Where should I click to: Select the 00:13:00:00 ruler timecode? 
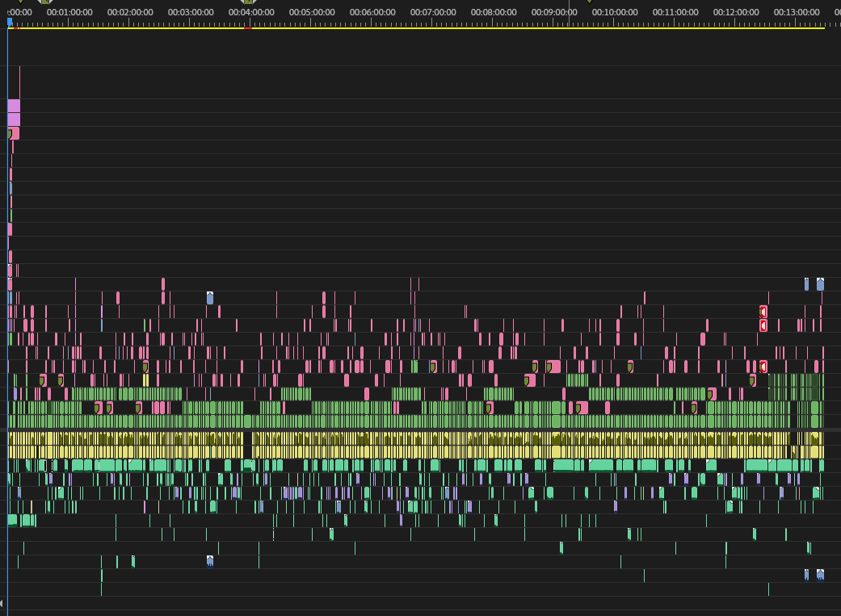pyautogui.click(x=797, y=12)
